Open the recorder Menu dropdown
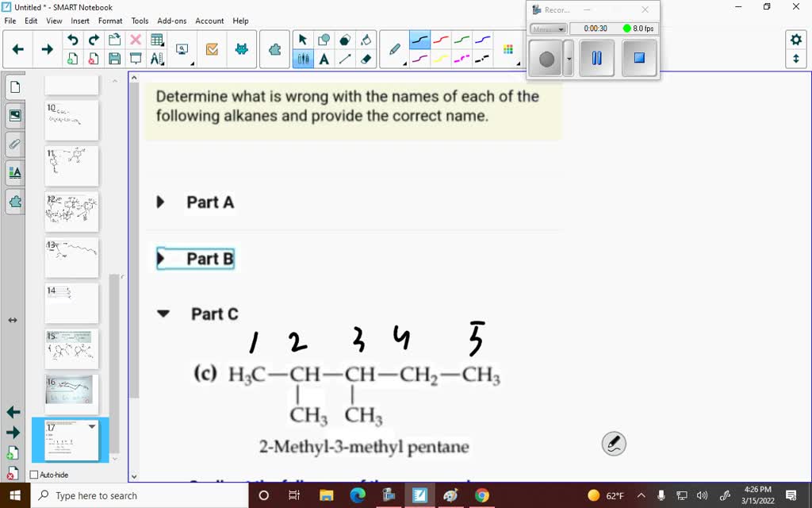This screenshot has width=812, height=508. 547,28
